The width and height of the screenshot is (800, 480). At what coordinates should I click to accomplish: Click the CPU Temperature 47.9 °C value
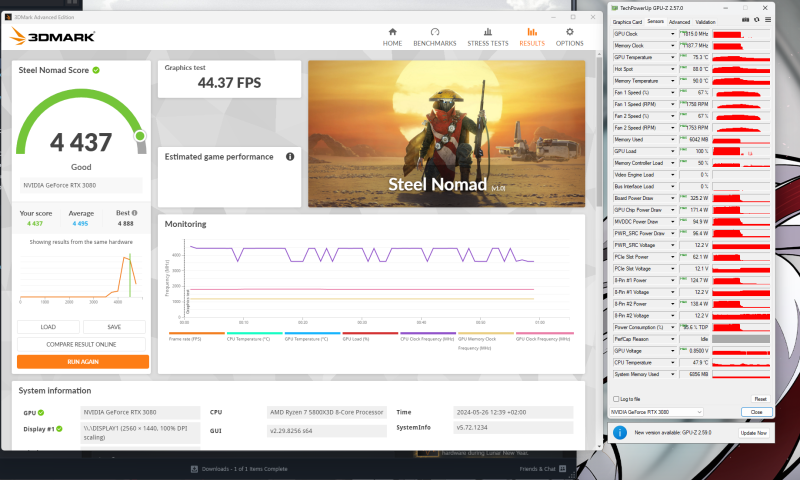click(694, 362)
